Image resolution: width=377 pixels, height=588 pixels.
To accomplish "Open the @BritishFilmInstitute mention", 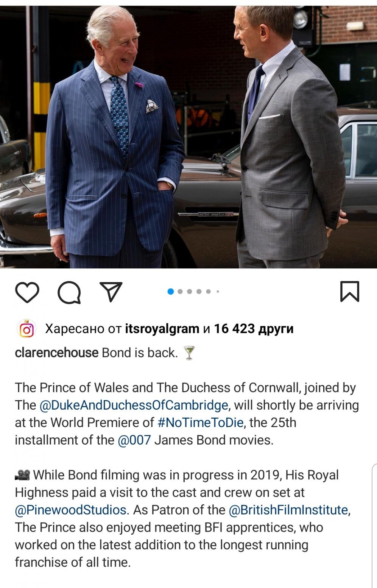I will pyautogui.click(x=288, y=510).
